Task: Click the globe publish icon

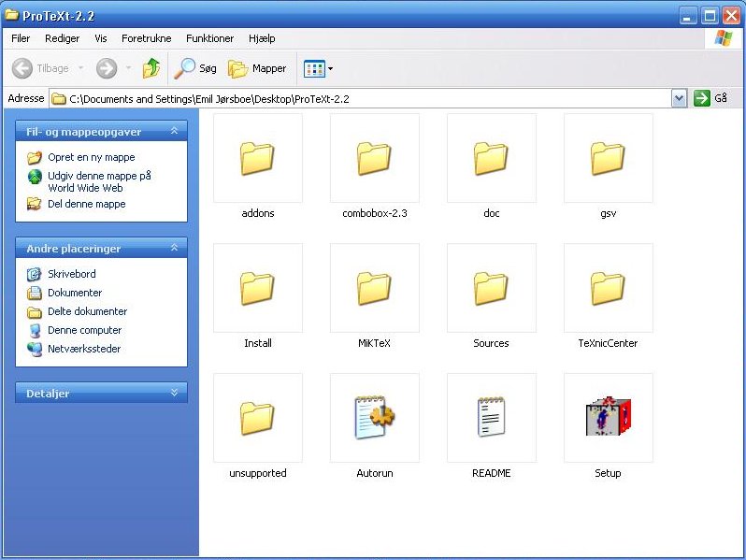Action: click(35, 177)
